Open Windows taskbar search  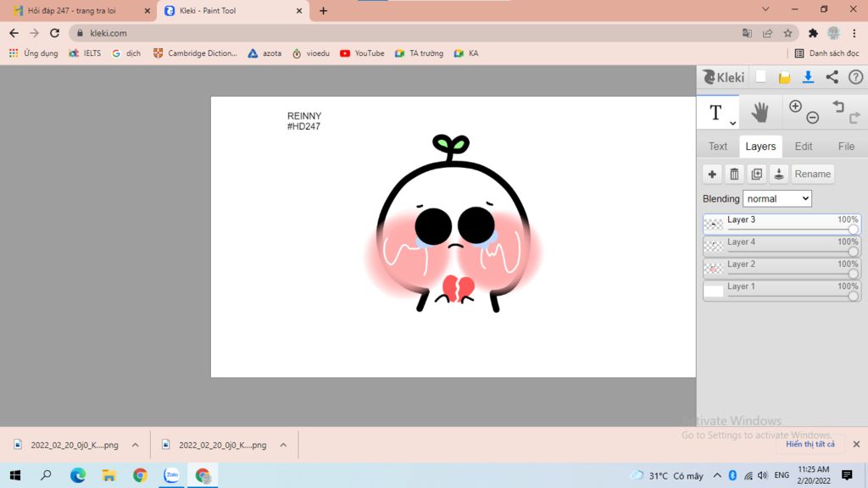46,475
